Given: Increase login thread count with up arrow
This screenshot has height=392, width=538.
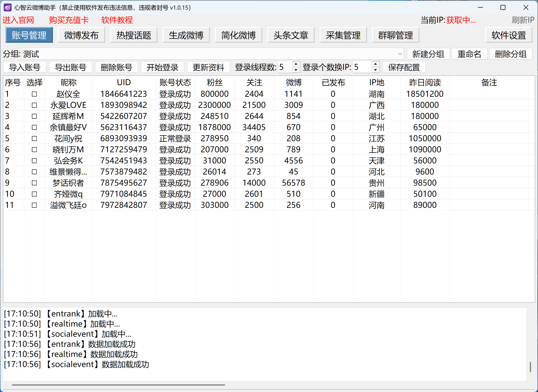Looking at the screenshot, I should (296, 64).
